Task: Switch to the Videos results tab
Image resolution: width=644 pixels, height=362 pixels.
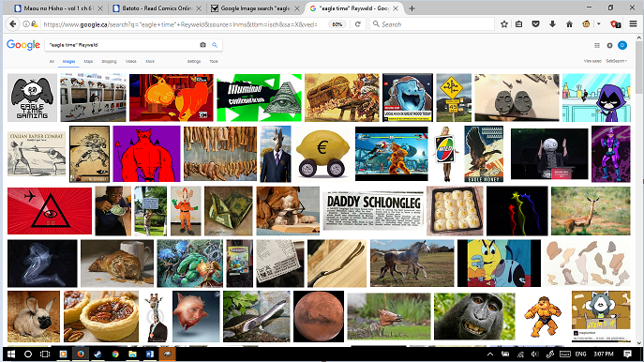Action: (131, 61)
